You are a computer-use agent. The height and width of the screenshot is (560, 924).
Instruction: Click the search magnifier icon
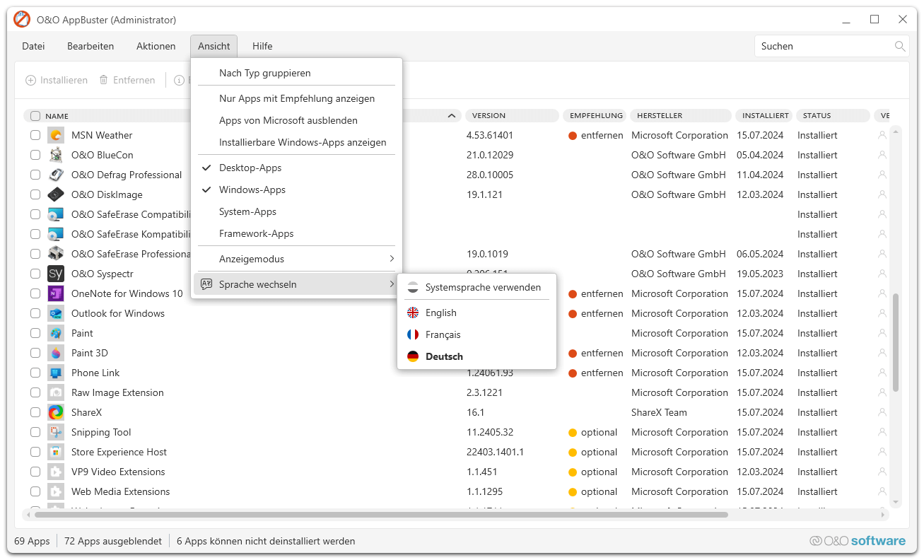(900, 46)
